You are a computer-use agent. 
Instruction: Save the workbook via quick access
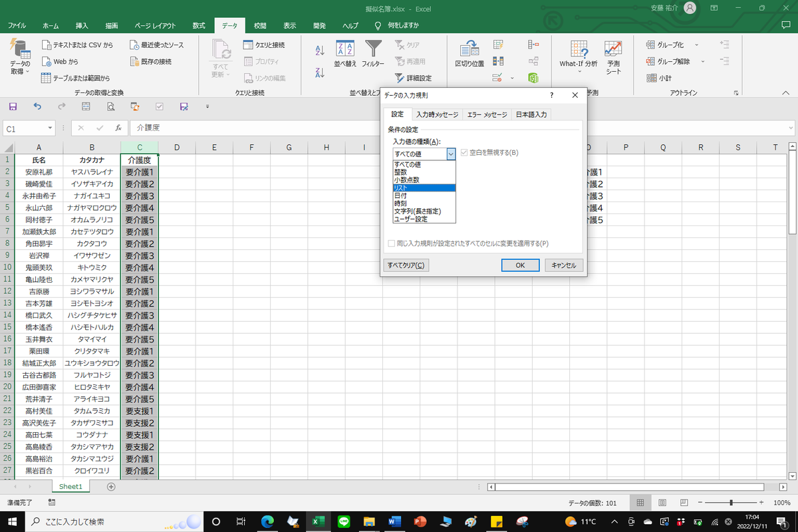12,106
